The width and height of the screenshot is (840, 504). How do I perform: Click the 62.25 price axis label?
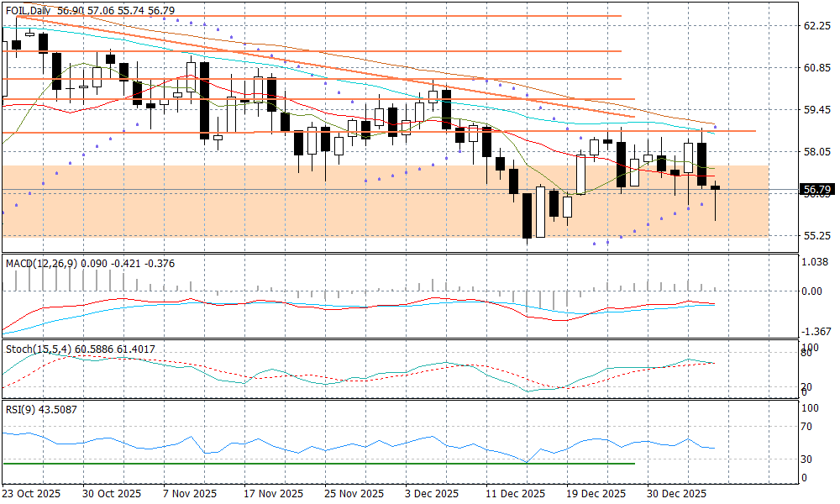[816, 26]
